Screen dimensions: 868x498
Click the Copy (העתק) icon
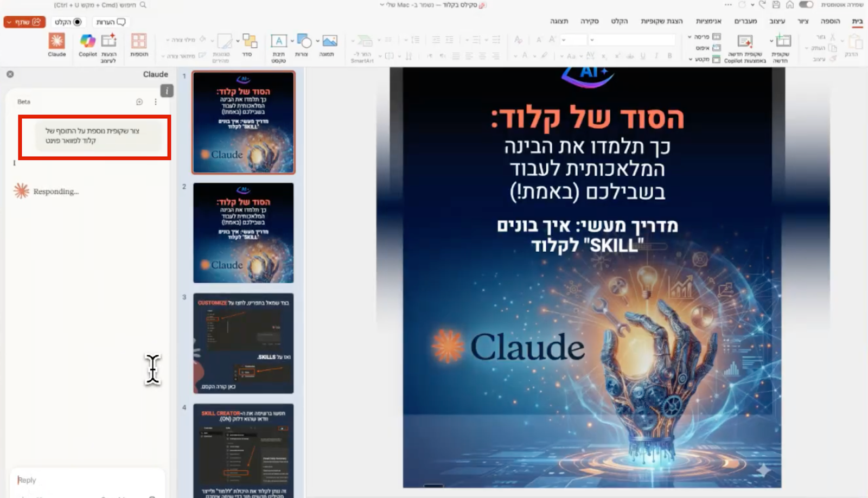[x=832, y=48]
